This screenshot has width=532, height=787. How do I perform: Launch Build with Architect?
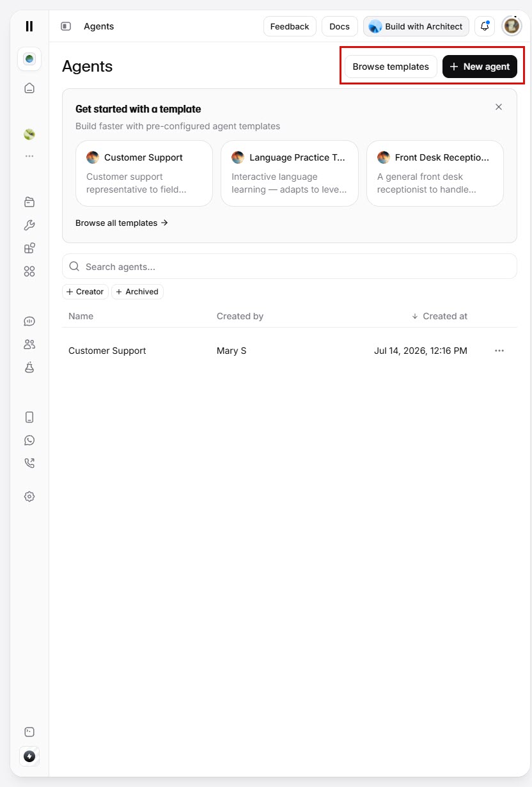pos(416,26)
